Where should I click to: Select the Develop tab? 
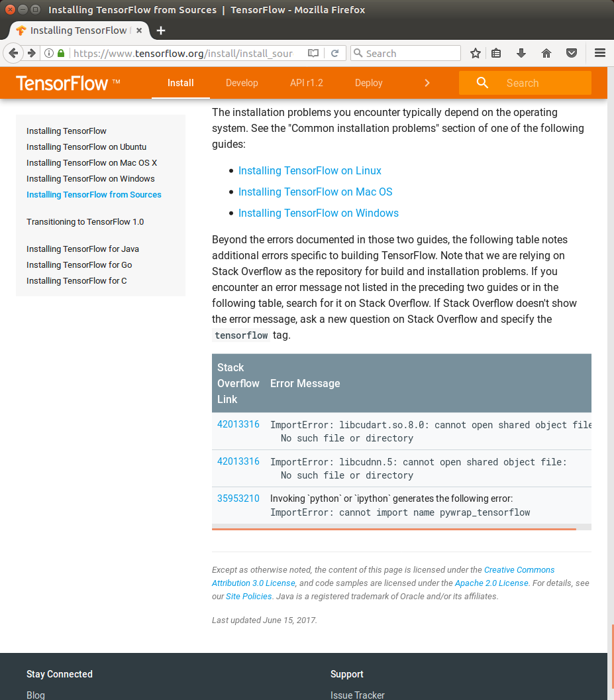[242, 83]
